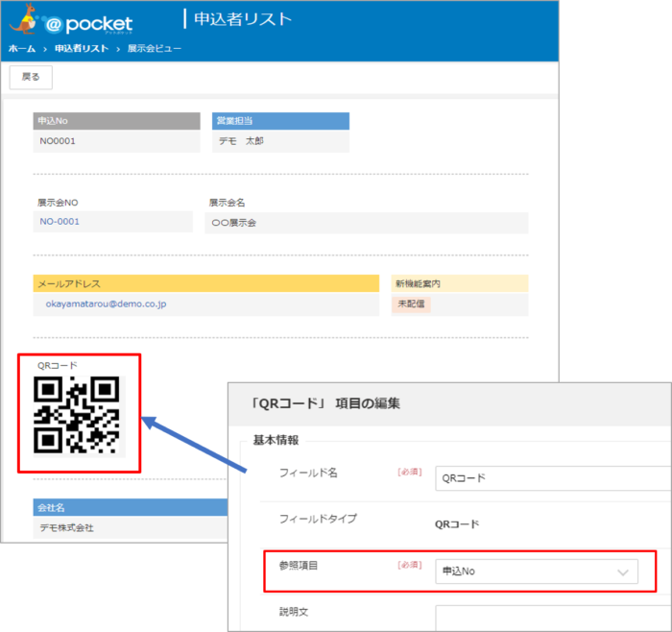
Task: Click the 申込者リスト page title
Action: coord(243,19)
